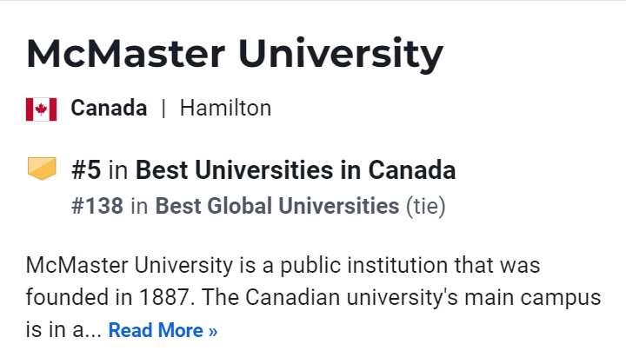Select the Canada country label
626x364 pixels.
click(x=109, y=109)
